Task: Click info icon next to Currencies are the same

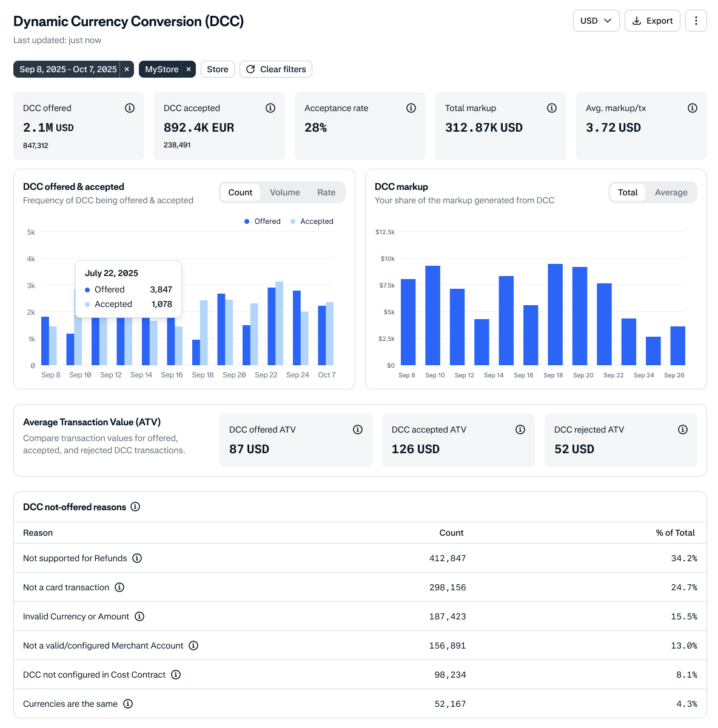Action: point(128,704)
